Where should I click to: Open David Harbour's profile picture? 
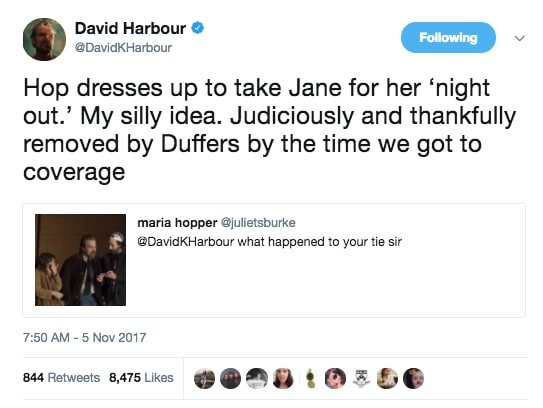click(44, 39)
